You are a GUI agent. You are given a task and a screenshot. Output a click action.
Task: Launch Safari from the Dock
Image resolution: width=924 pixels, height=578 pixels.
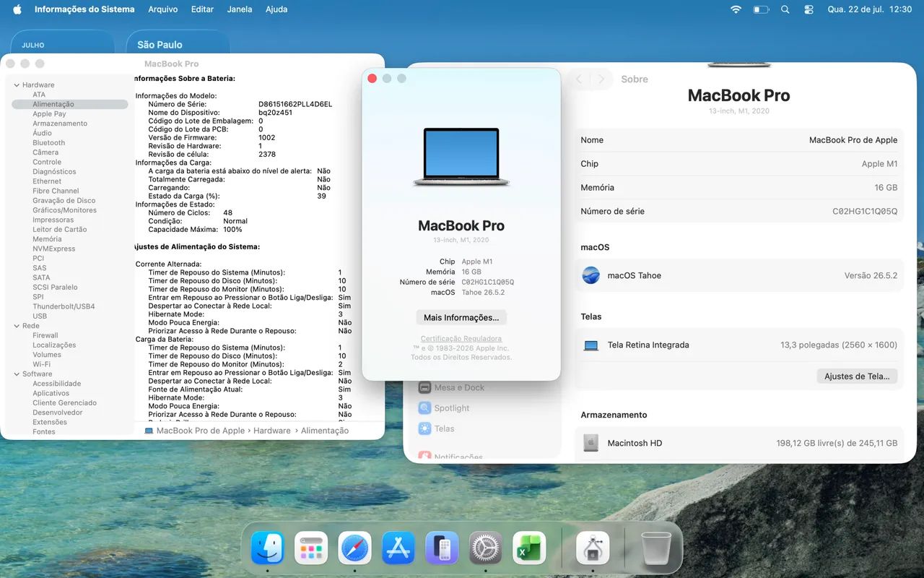(355, 548)
